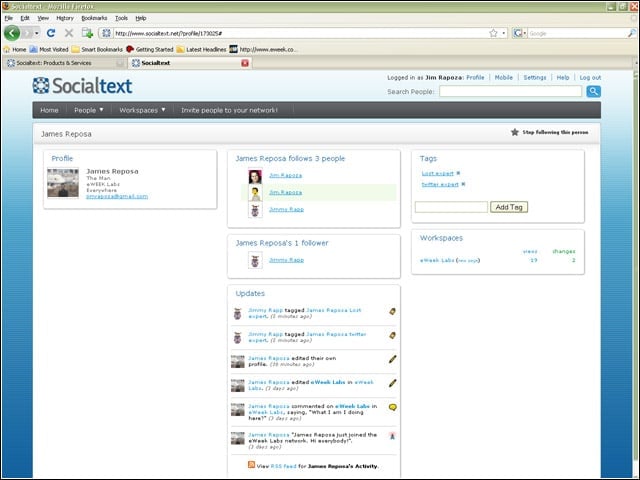Click the new tab page icon in toolbar
This screenshot has width=640, height=480.
tap(87, 33)
